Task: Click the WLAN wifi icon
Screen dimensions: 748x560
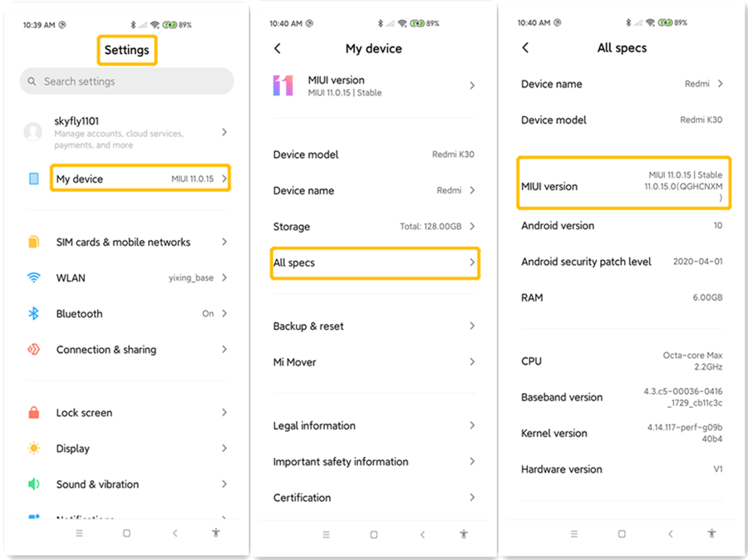Action: point(34,278)
